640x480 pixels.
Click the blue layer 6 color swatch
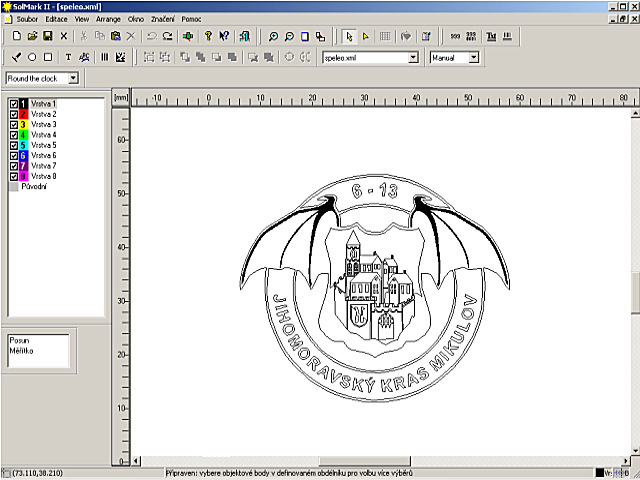pyautogui.click(x=23, y=156)
